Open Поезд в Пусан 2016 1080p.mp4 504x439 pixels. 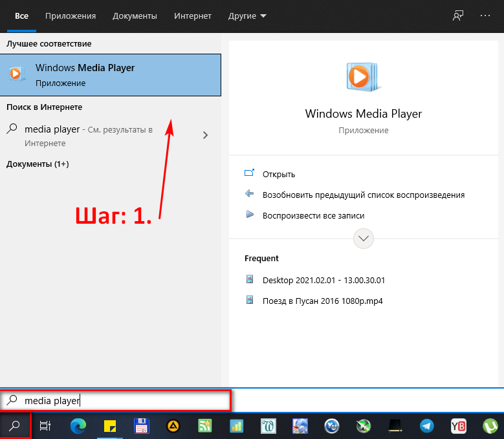pyautogui.click(x=322, y=301)
